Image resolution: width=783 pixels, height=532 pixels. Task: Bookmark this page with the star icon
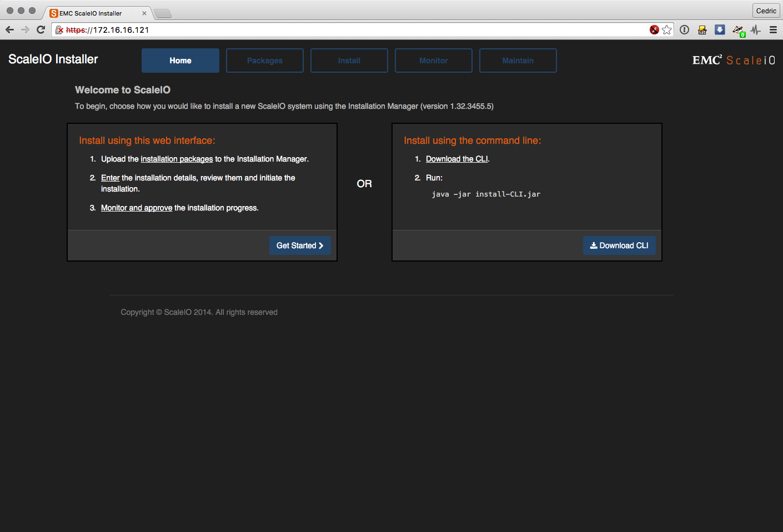pyautogui.click(x=667, y=30)
